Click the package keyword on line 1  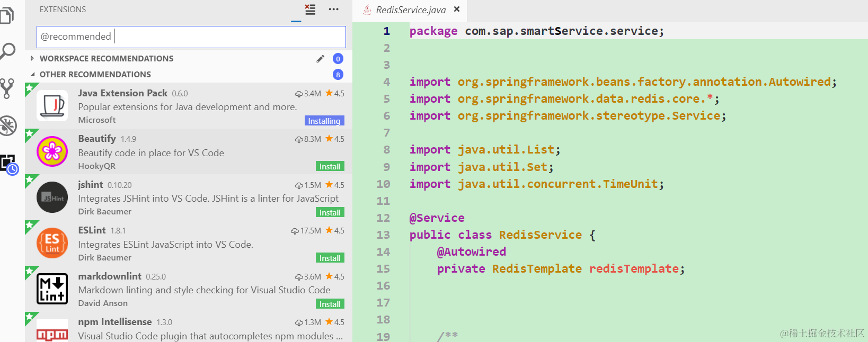tap(433, 31)
